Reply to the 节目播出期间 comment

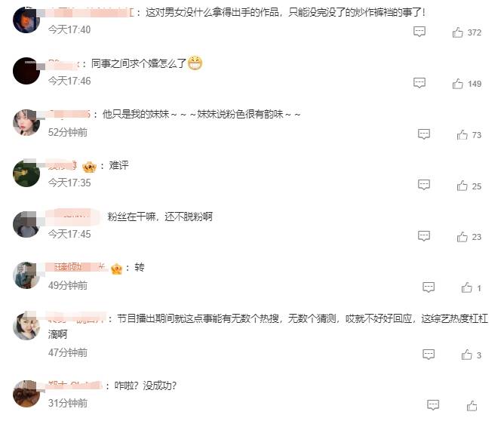(429, 354)
